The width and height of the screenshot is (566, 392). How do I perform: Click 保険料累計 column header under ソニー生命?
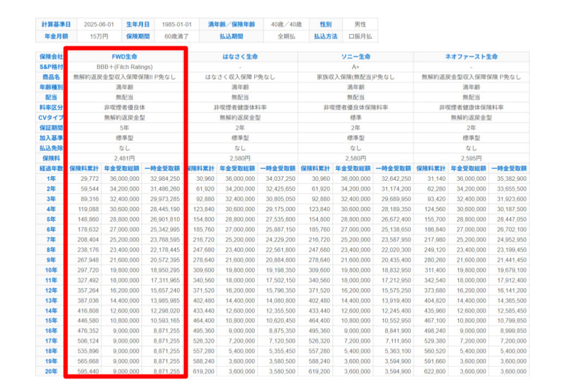pyautogui.click(x=315, y=169)
